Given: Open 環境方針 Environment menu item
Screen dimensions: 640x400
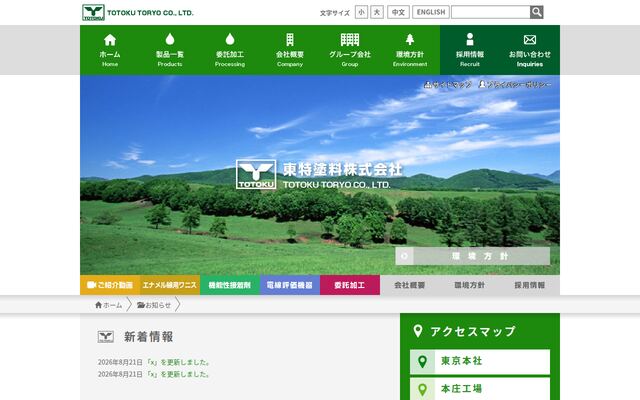Looking at the screenshot, I should click(410, 50).
